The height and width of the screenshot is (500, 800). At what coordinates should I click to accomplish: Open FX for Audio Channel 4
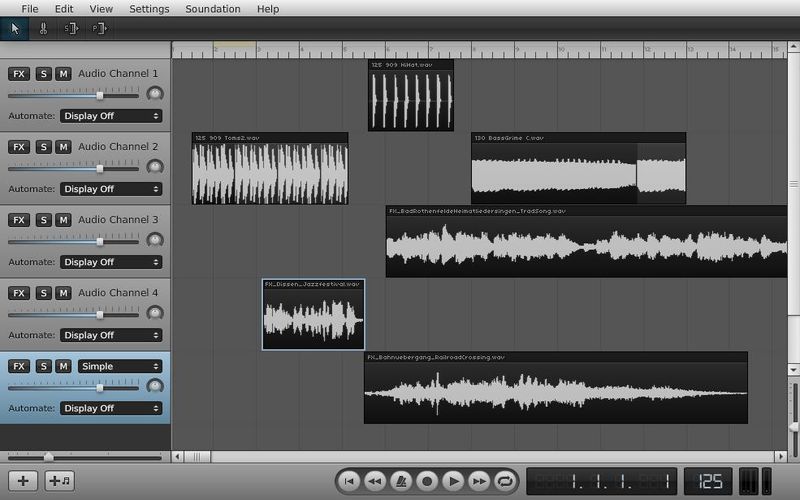pyautogui.click(x=19, y=293)
